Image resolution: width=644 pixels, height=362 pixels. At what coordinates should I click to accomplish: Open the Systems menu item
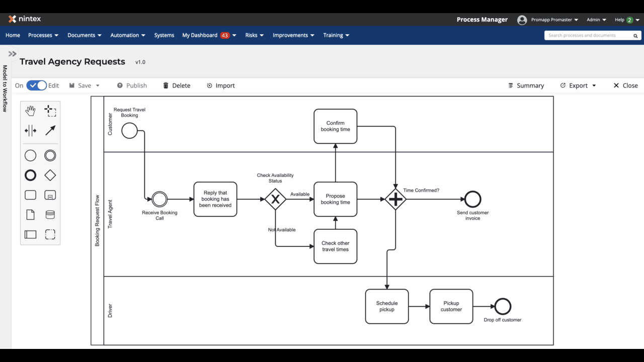(164, 35)
